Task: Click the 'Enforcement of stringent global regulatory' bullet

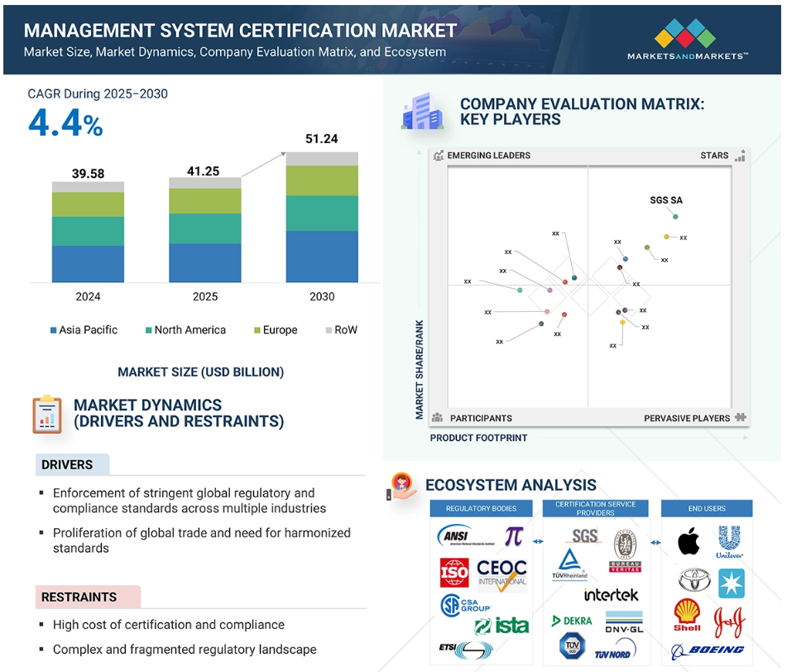Action: 190,501
